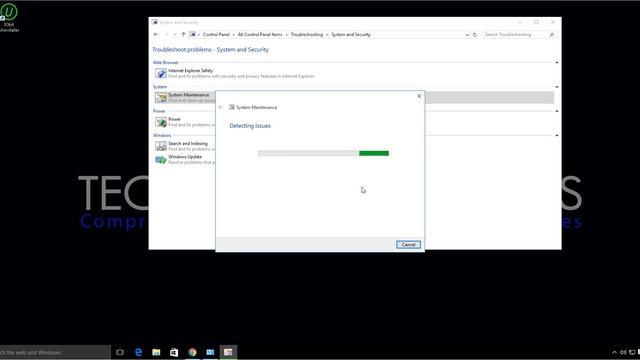Open Google Chrome from the taskbar

192,352
